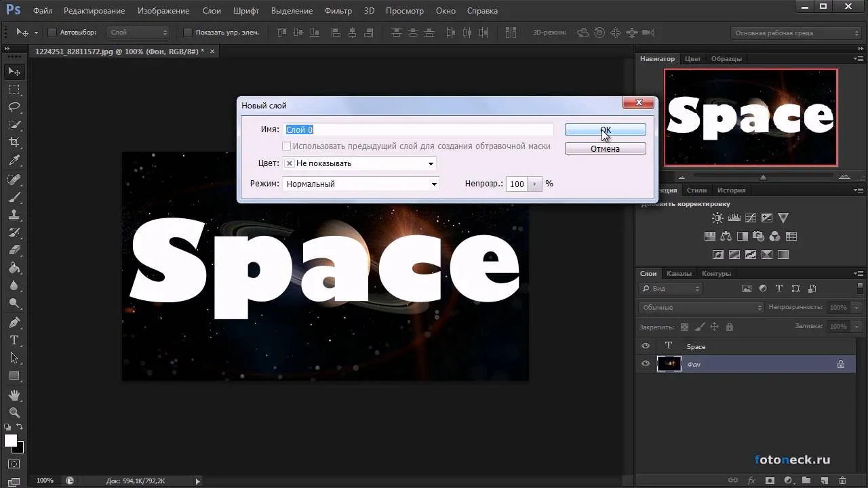
Task: Select the Pen tool
Action: [14, 322]
